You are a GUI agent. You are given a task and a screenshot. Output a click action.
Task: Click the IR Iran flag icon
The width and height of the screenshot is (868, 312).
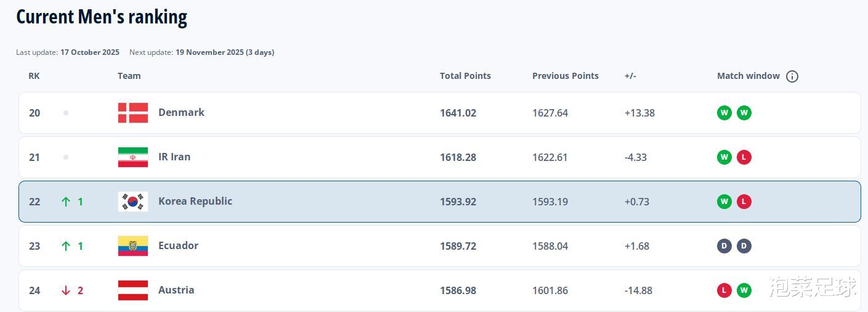133,157
